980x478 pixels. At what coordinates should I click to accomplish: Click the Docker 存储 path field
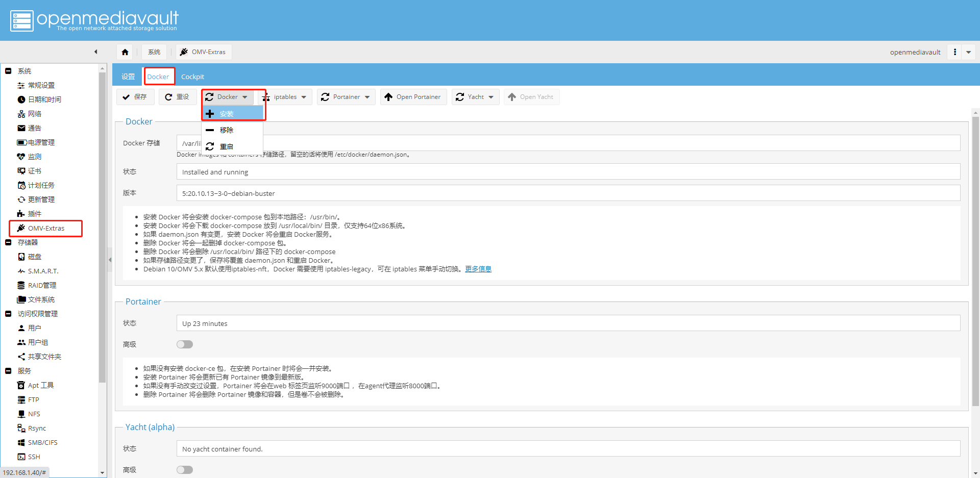(x=568, y=143)
